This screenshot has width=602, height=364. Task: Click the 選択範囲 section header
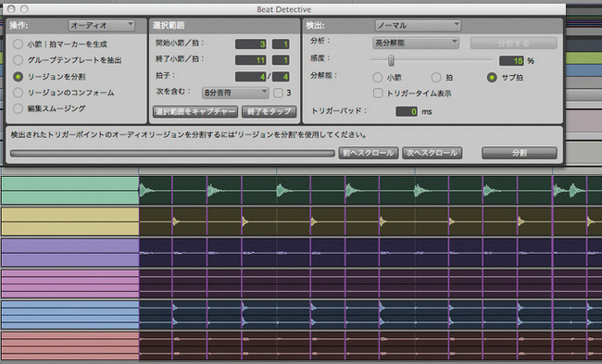pos(169,25)
